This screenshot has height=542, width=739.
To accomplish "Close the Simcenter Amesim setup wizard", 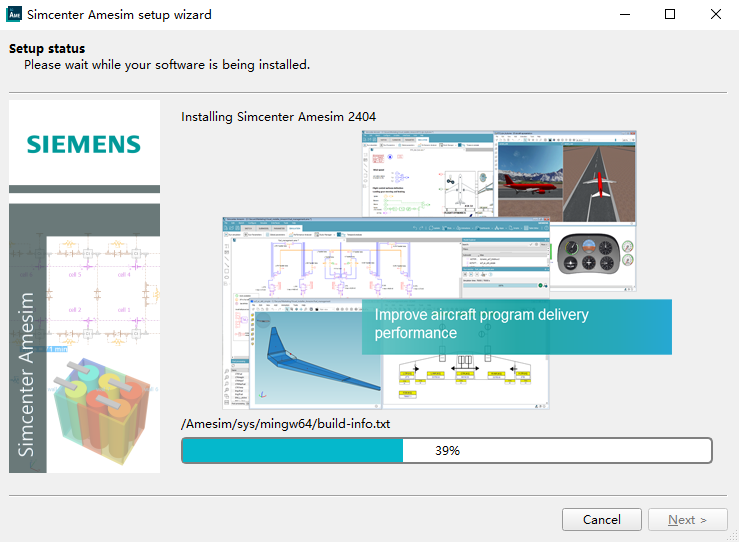I will click(716, 15).
